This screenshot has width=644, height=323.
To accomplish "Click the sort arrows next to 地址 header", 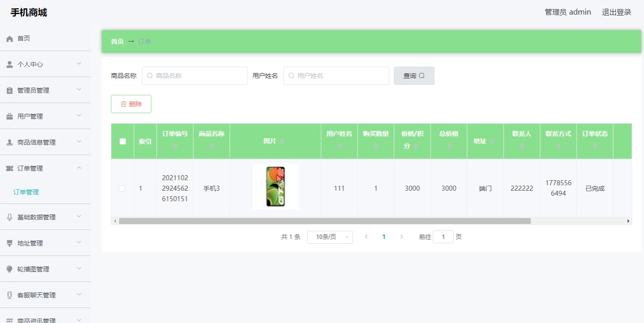I will pos(492,141).
